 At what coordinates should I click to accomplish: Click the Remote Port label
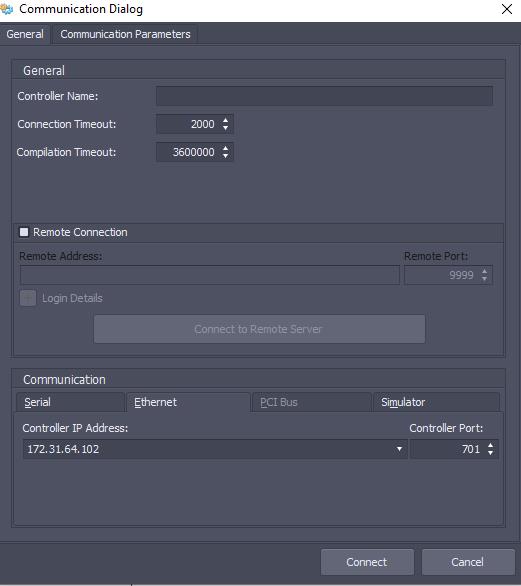pyautogui.click(x=436, y=256)
